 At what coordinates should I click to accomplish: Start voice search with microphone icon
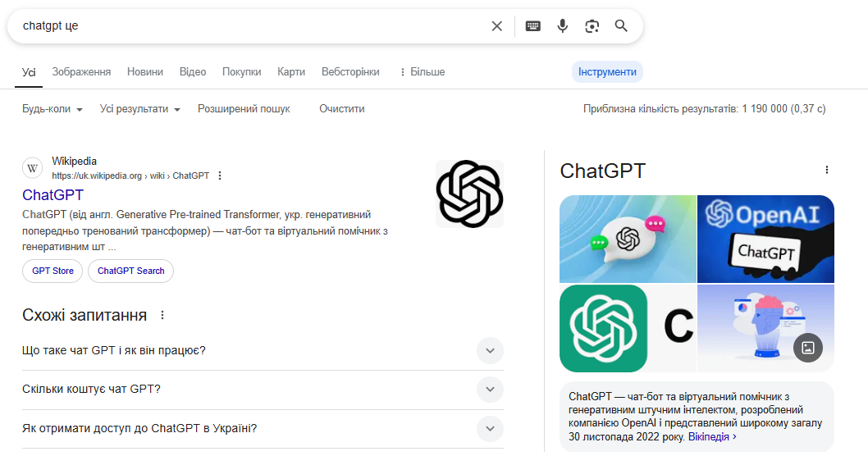click(x=563, y=26)
